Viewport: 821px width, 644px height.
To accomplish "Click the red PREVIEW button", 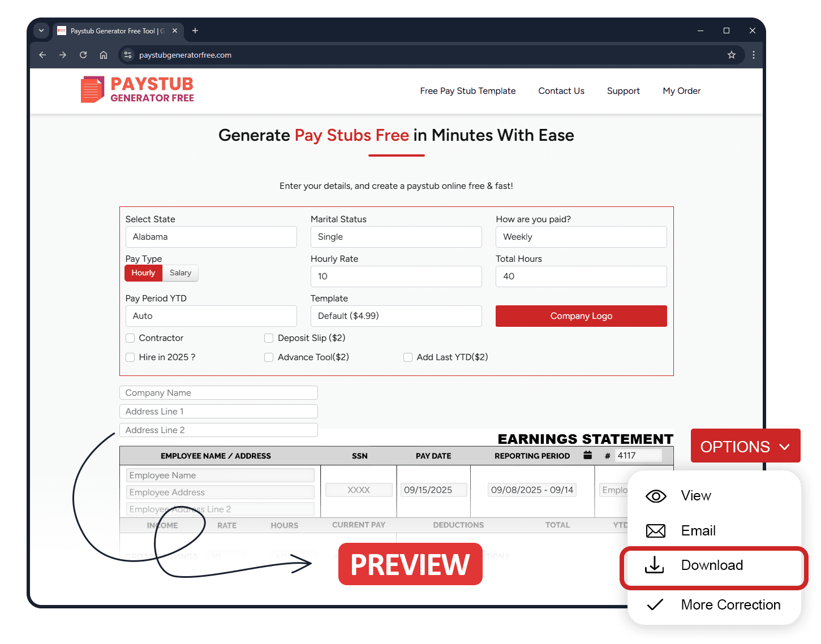I will 410,564.
